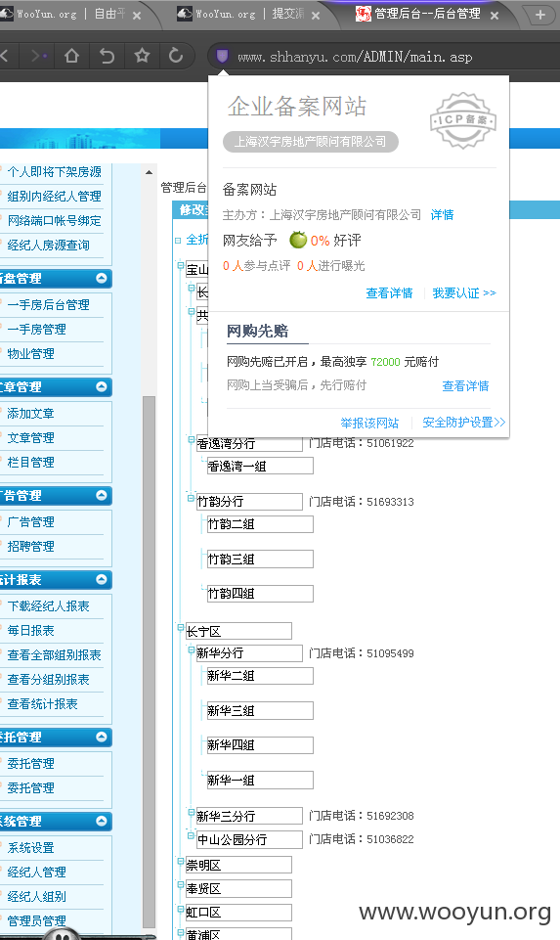The width and height of the screenshot is (560, 940).
Task: Open 一手房后台管理 menu item
Action: pos(48,305)
